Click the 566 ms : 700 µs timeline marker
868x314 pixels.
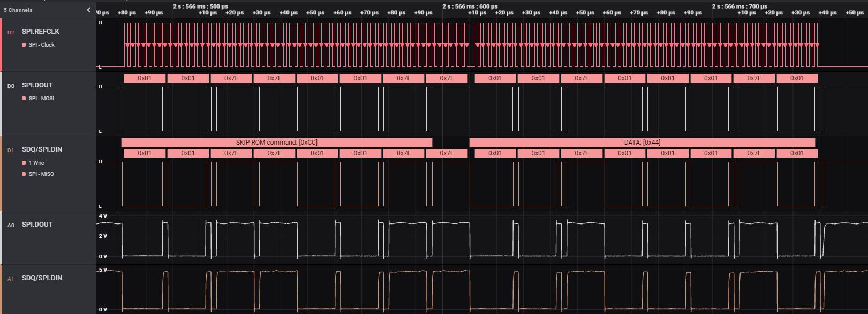(x=739, y=6)
